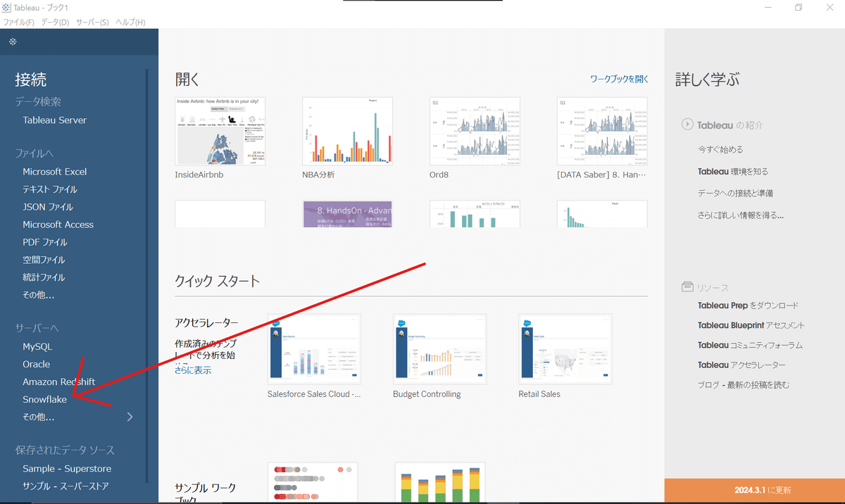Connect to Amazon Redshift
This screenshot has height=504, width=845.
(x=59, y=382)
